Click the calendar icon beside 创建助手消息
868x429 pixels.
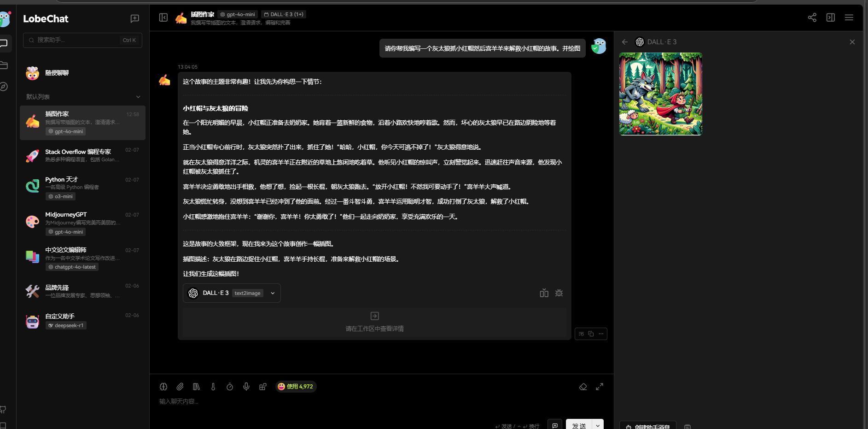point(687,426)
